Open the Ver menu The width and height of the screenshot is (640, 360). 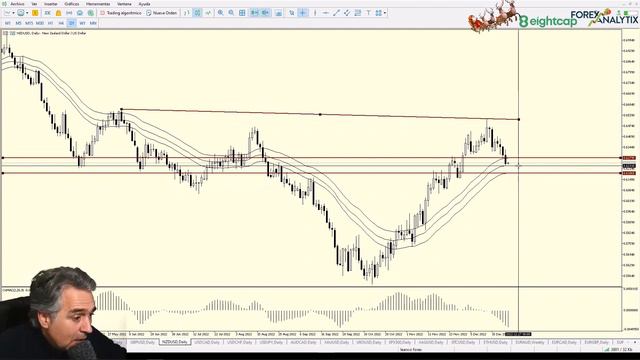(x=34, y=4)
